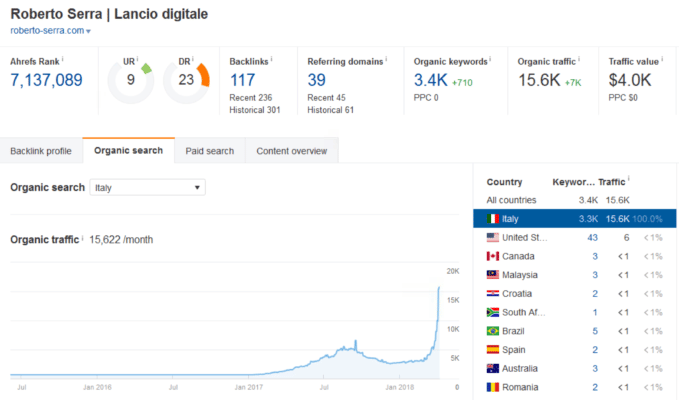Click the Organic traffic header info icon

(x=579, y=59)
